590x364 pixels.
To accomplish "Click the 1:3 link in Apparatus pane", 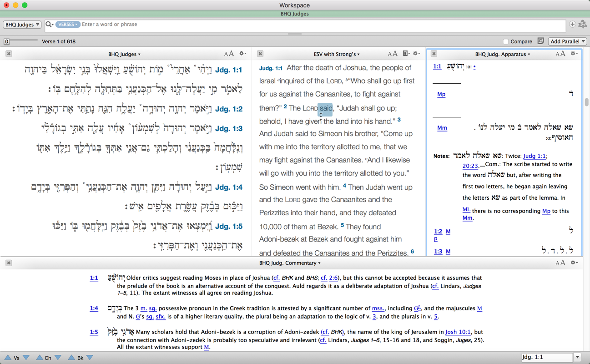I will [438, 252].
